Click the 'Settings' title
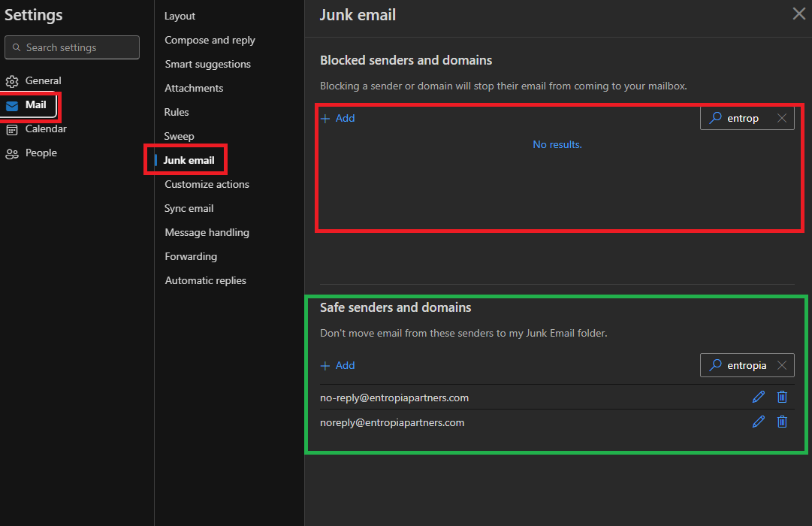The height and width of the screenshot is (526, 812). (34, 15)
